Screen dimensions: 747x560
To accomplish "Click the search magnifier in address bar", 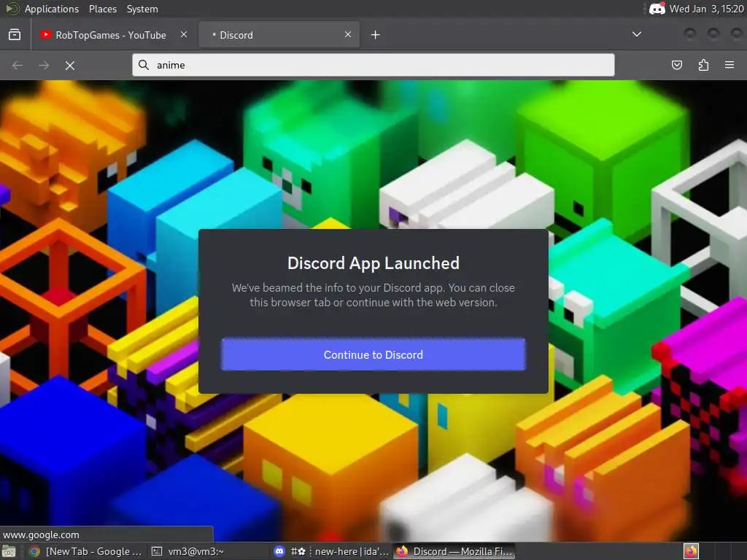I will pyautogui.click(x=144, y=65).
